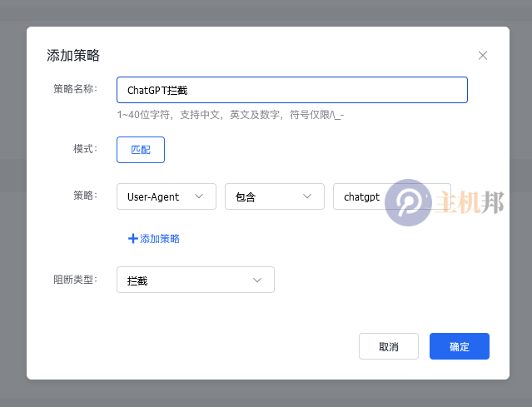The width and height of the screenshot is (532, 407).
Task: Close the 添加策略 dialog with the X icon
Action: click(483, 55)
